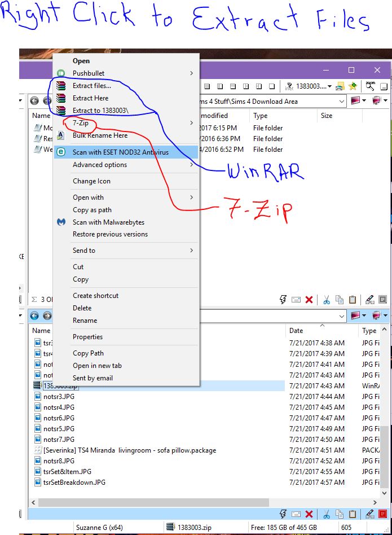Click the bottom pane clipboard paste icon
This screenshot has height=535, width=392.
click(x=353, y=514)
